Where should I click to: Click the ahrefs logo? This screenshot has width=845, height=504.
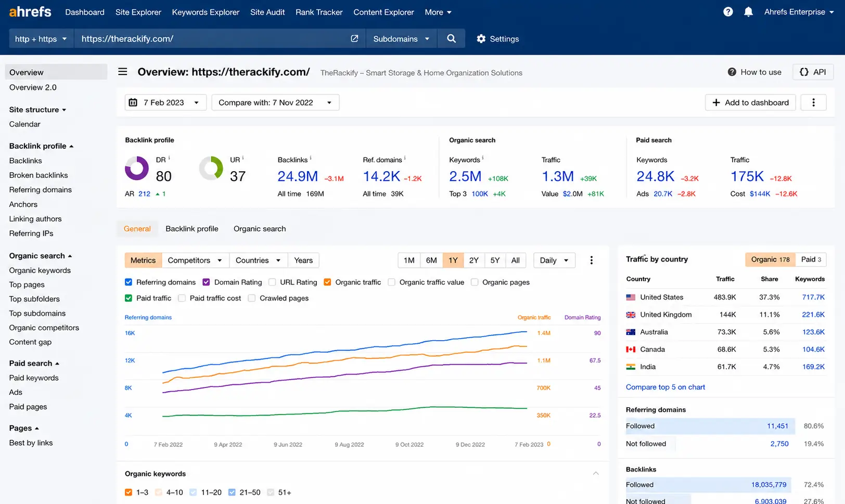[x=30, y=11]
